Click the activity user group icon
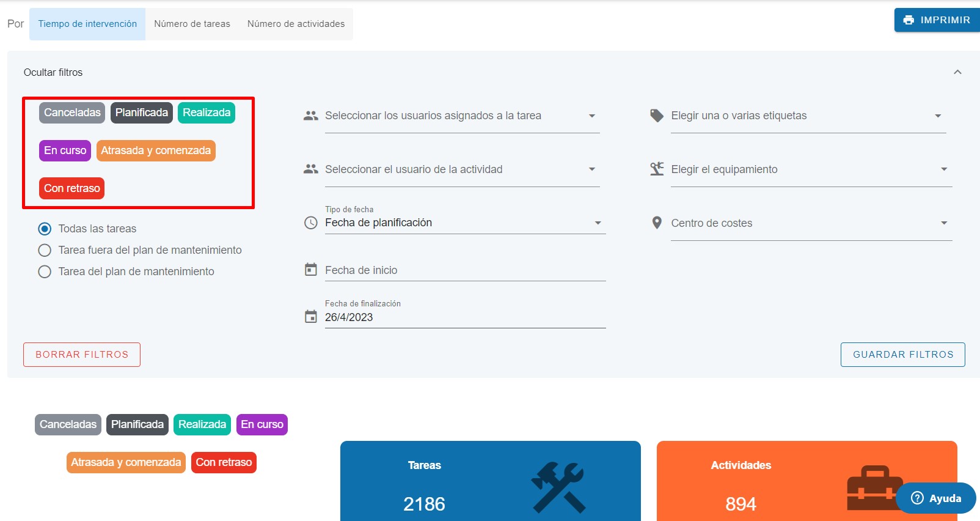 point(311,169)
